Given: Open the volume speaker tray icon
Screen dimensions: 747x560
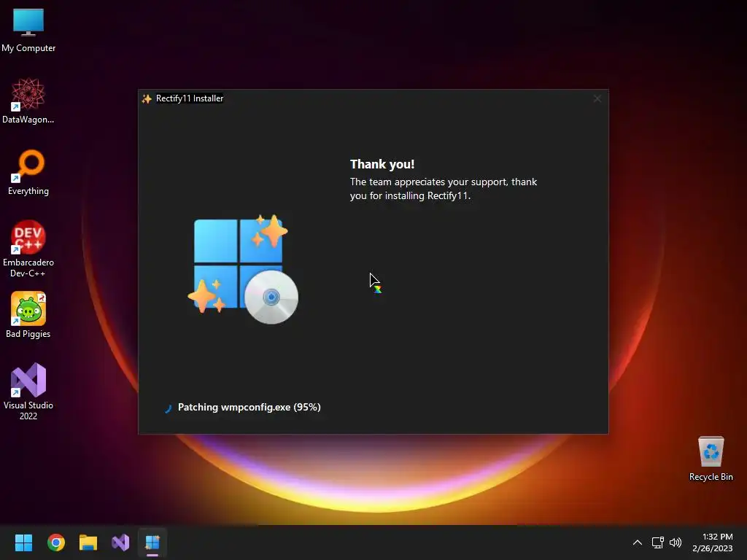Looking at the screenshot, I should pyautogui.click(x=676, y=542).
